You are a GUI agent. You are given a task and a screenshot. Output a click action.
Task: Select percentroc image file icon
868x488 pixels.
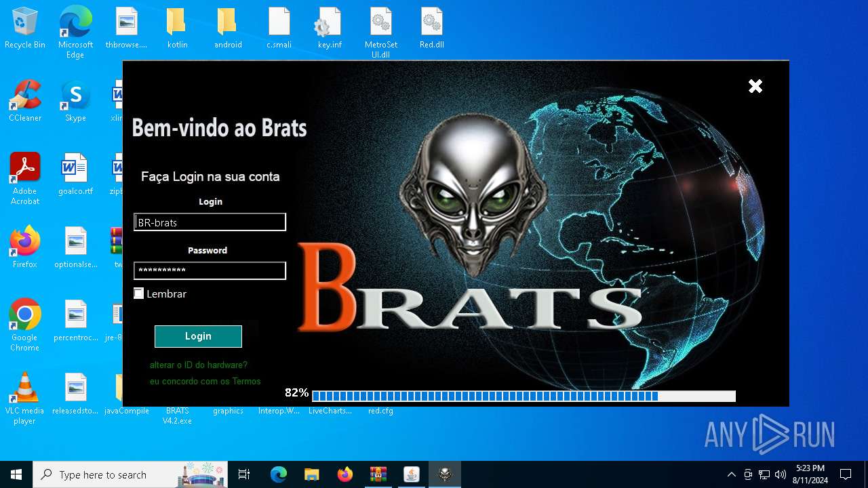pos(75,321)
